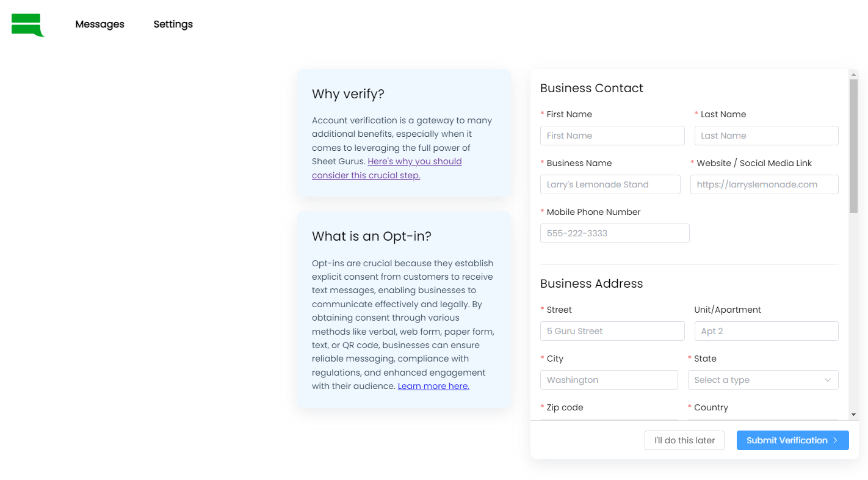Click the Website / Social Media Link field
Viewport: 868px width, 480px height.
[x=764, y=184]
